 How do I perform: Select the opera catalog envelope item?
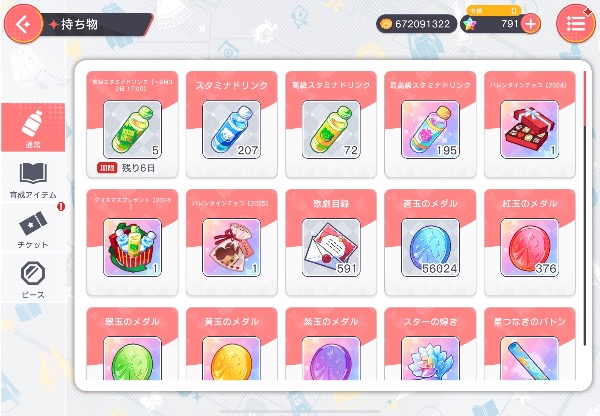tap(331, 243)
